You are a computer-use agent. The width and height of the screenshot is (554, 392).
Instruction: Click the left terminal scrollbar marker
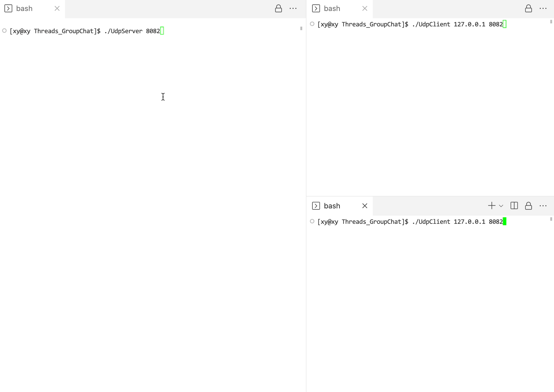coord(301,29)
